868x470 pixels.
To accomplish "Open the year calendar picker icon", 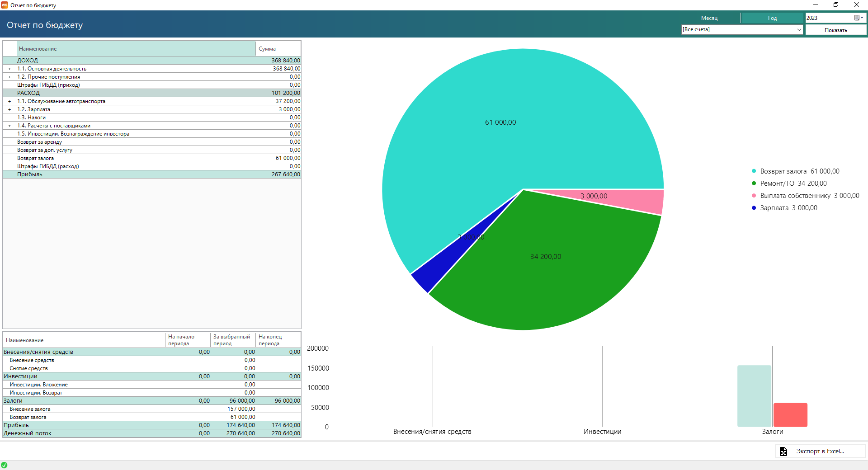I will [x=859, y=18].
